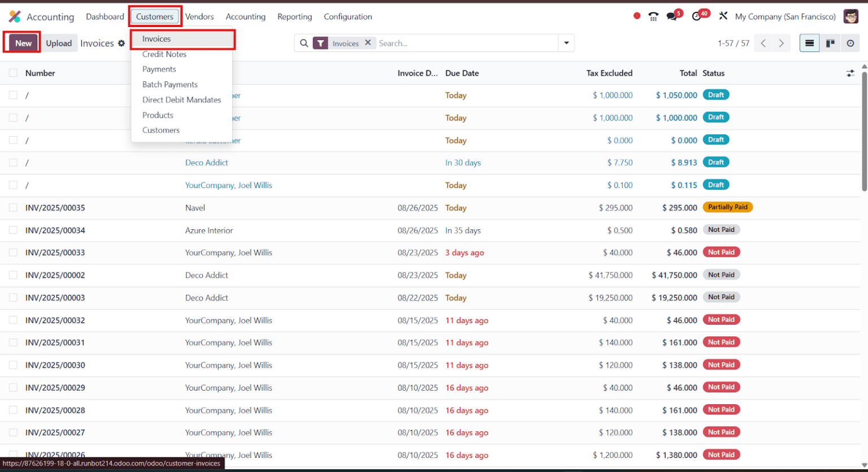Viewport: 868px width, 472px height.
Task: Open the developer tools menu
Action: pos(724,16)
